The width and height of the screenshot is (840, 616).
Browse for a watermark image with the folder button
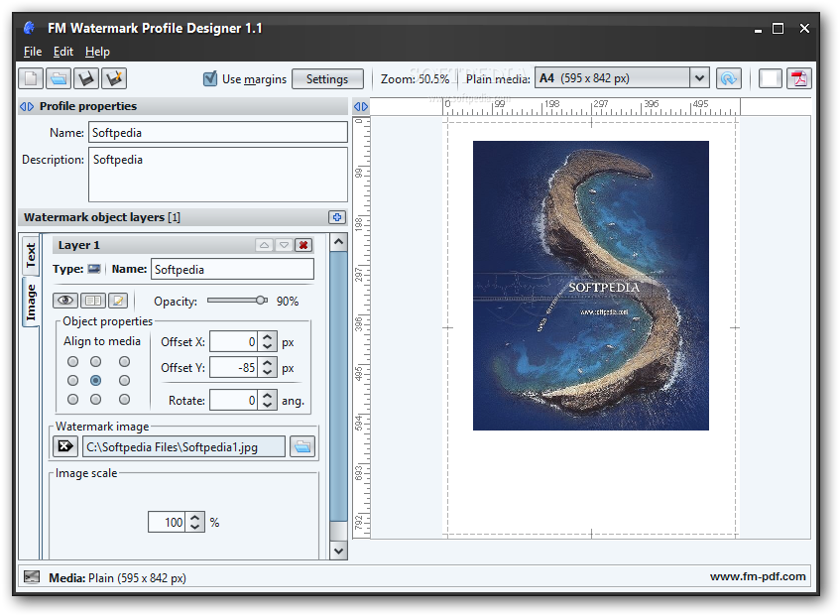302,446
